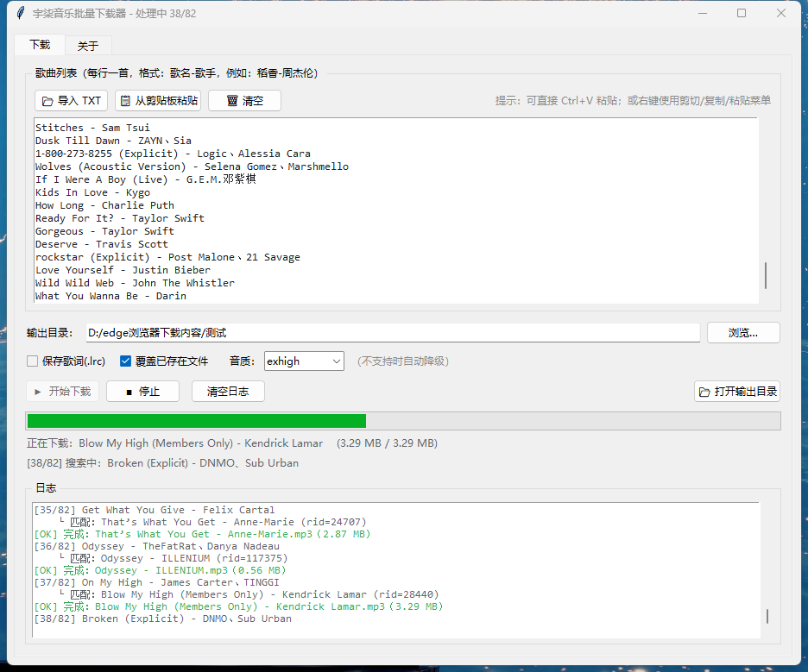Click the black square stop icon
The width and height of the screenshot is (808, 672).
pos(129,393)
